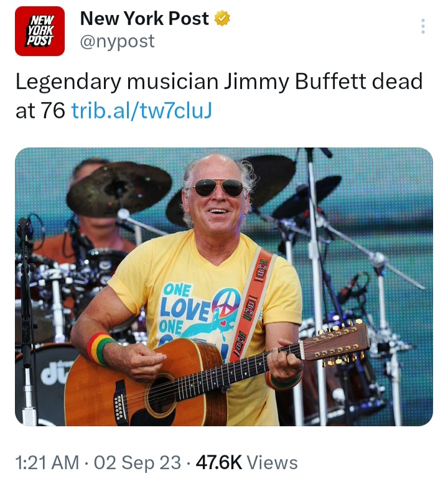Click the guitar headstock tuning pegs
The width and height of the screenshot is (448, 489).
click(338, 343)
